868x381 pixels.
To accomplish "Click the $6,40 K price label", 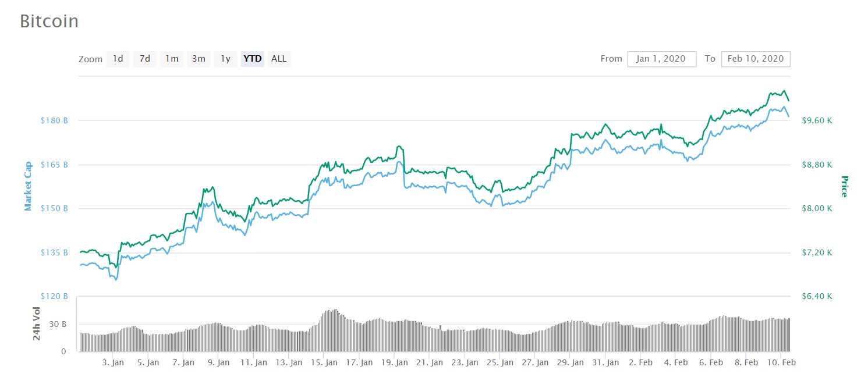I will pyautogui.click(x=817, y=296).
